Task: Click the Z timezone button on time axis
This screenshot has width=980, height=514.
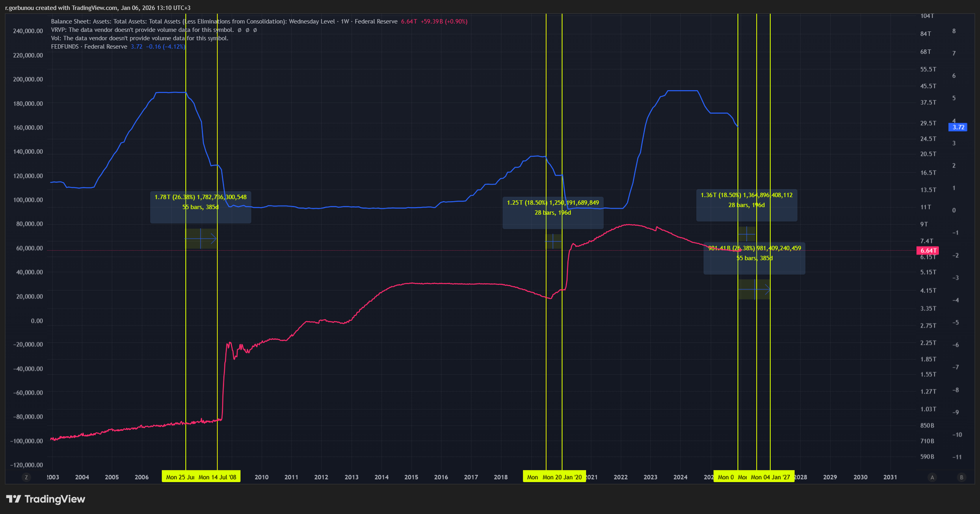Action: click(x=26, y=477)
